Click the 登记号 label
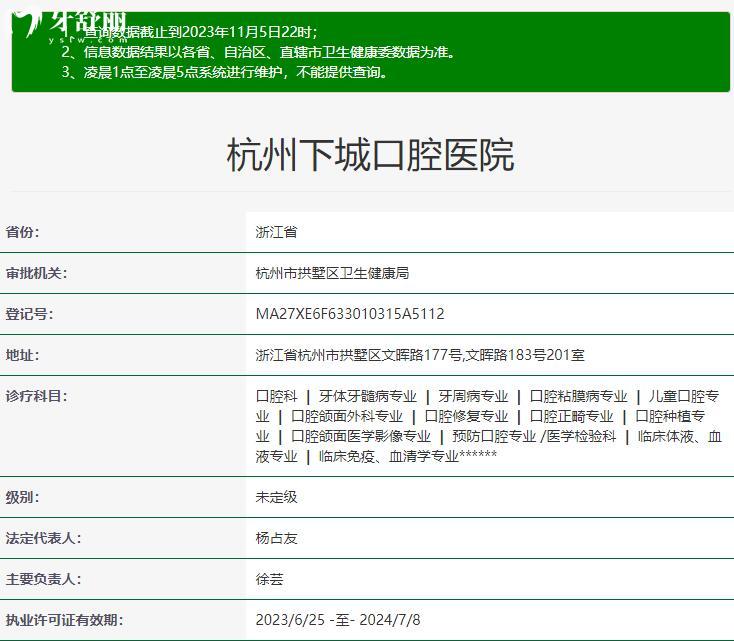This screenshot has width=734, height=641. (x=29, y=314)
